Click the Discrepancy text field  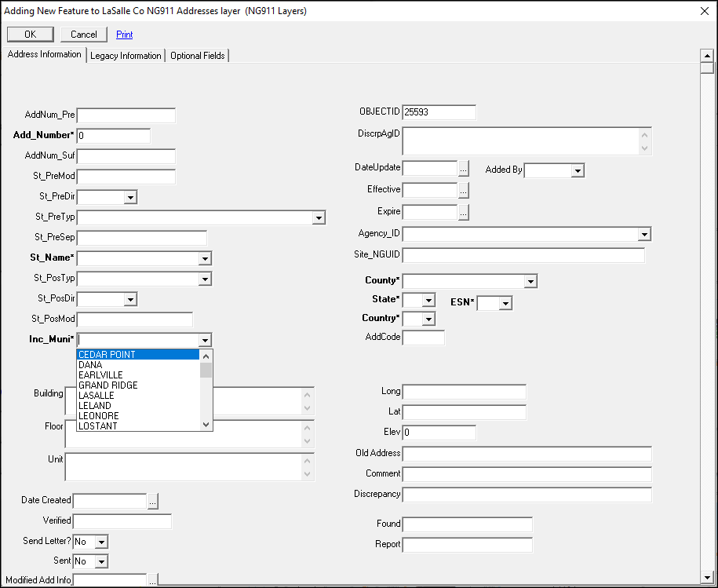[x=527, y=495]
